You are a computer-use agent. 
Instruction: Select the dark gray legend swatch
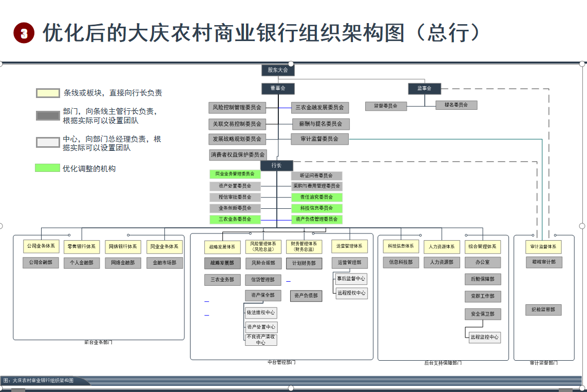point(48,115)
